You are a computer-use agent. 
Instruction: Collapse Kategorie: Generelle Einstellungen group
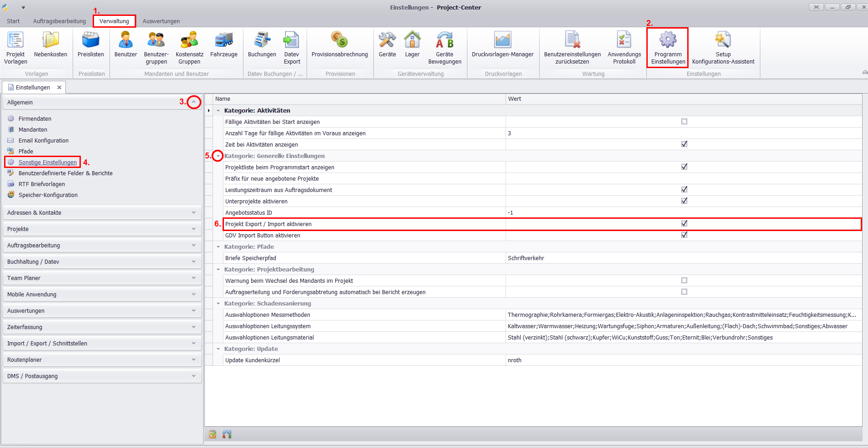(218, 156)
